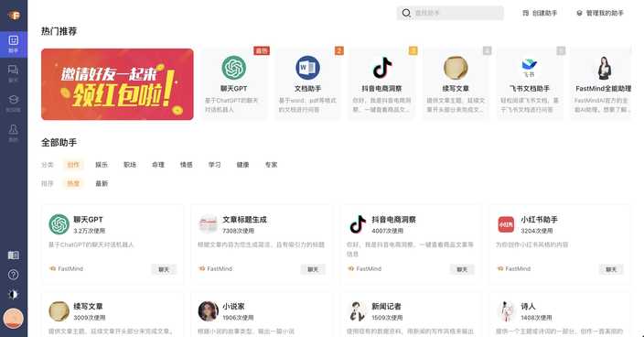This screenshot has width=644, height=337.
Task: Click FastMind author on 聊天GPT card
Action: point(66,269)
